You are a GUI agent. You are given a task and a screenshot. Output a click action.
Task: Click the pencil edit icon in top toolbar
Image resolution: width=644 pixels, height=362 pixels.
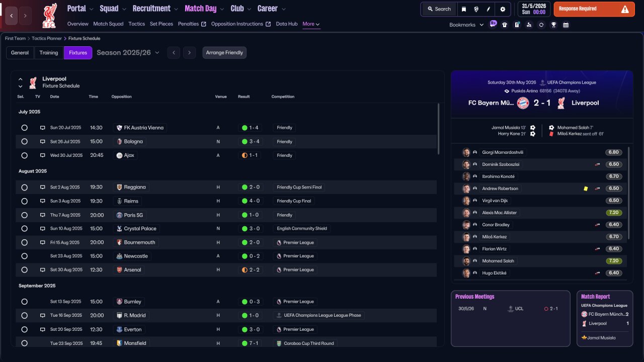point(489,9)
